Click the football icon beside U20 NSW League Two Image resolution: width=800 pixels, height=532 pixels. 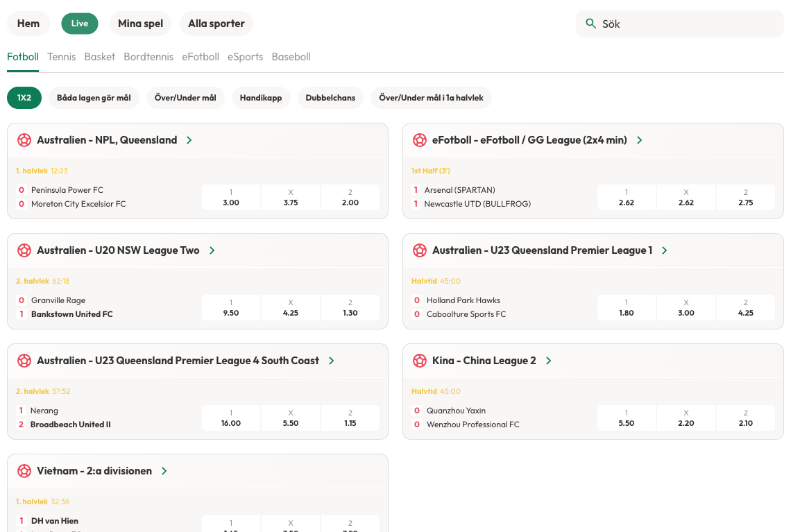[x=24, y=250]
